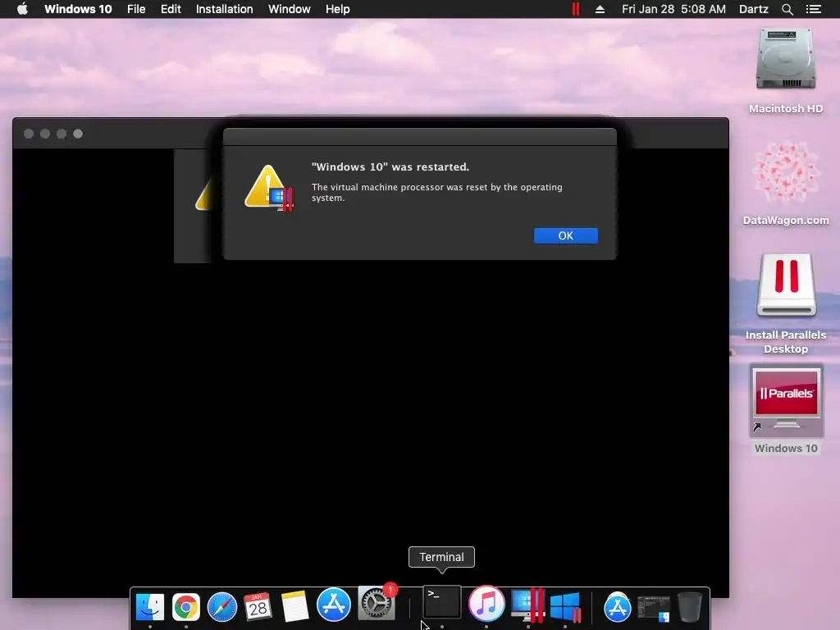Open the Apple menu

coord(22,9)
